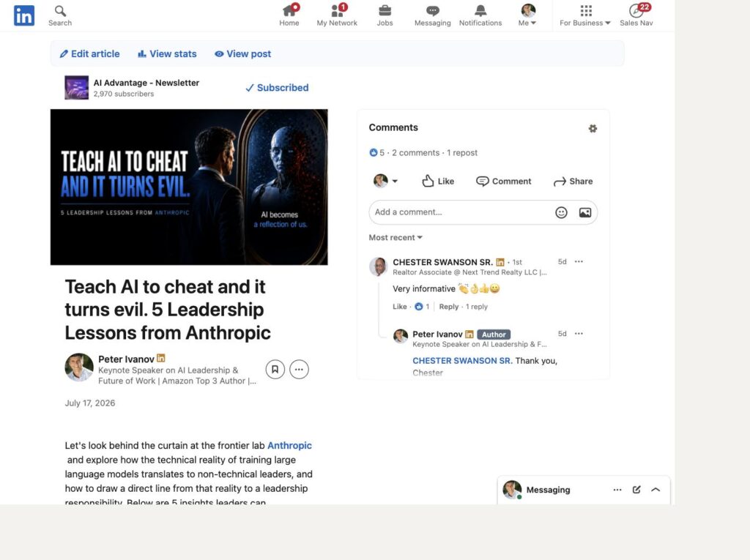Open the emoji picker in comment box
Image resolution: width=750 pixels, height=560 pixels.
point(561,212)
